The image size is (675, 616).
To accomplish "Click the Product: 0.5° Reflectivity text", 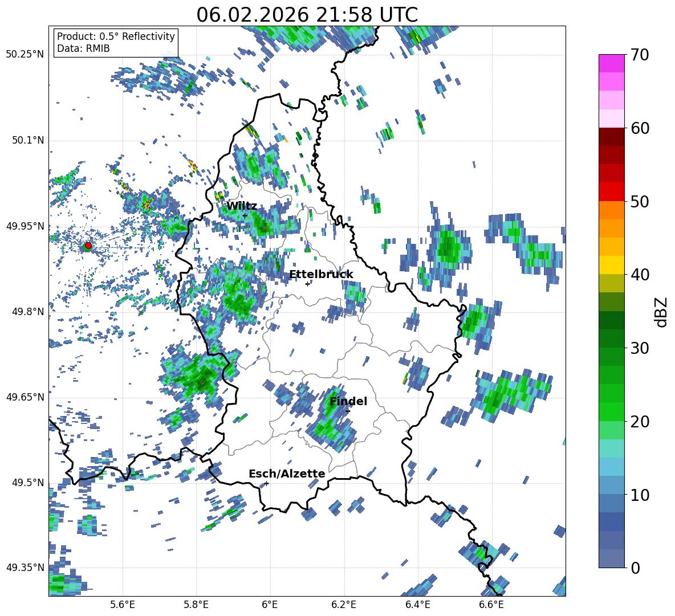I will pos(116,36).
